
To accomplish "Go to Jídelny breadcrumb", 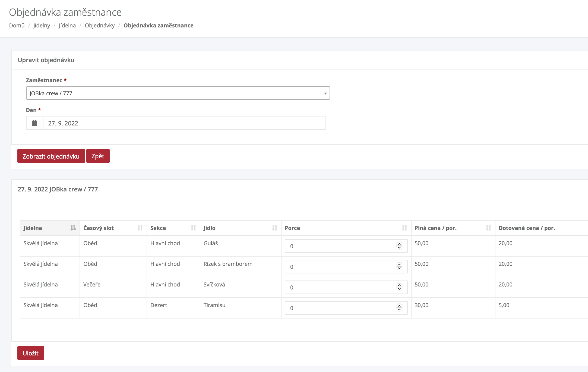I will (42, 26).
